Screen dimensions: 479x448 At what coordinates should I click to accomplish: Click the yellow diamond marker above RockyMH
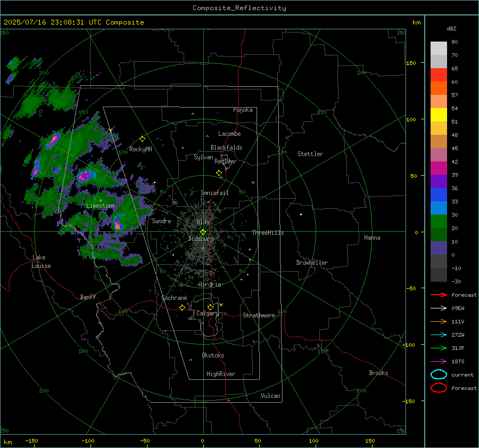click(x=142, y=139)
